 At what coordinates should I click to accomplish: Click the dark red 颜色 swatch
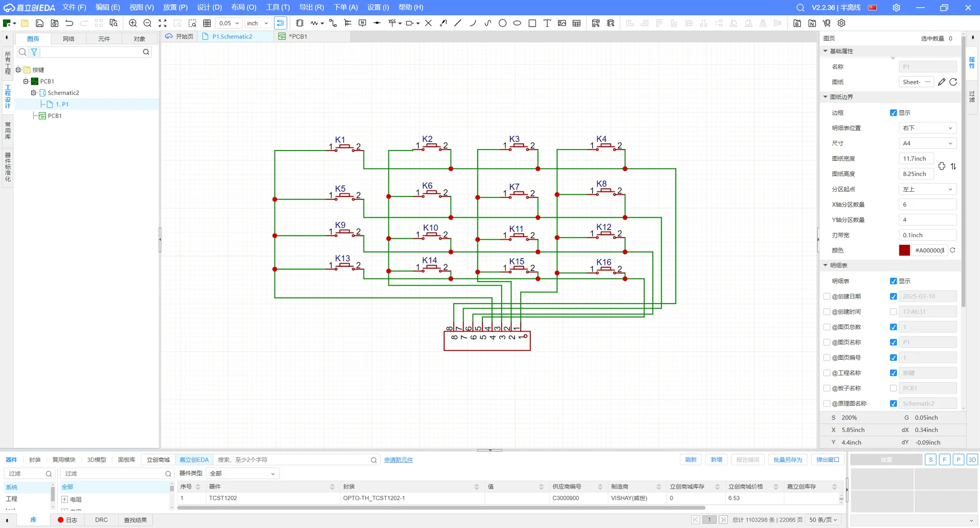click(904, 250)
